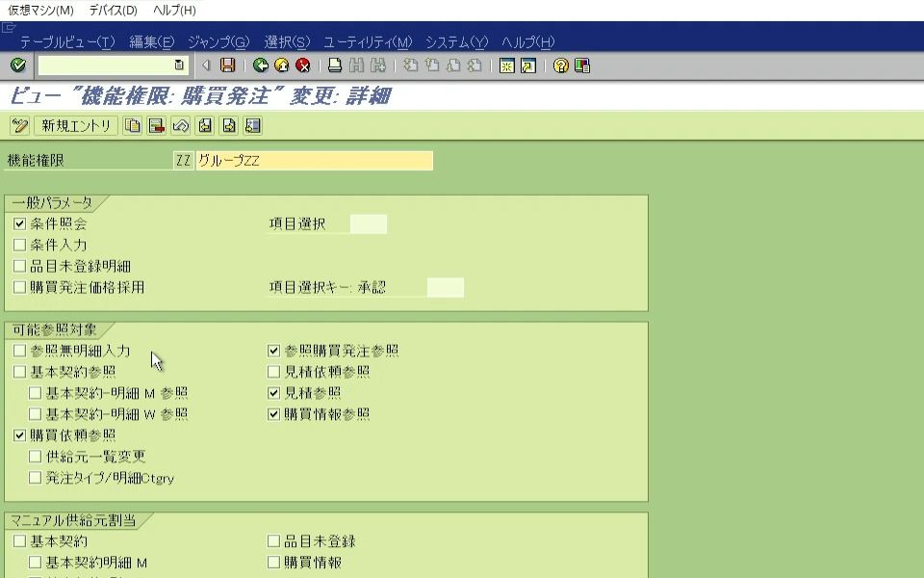Open the ユーティリティ menu
This screenshot has height=578, width=924.
[x=368, y=41]
